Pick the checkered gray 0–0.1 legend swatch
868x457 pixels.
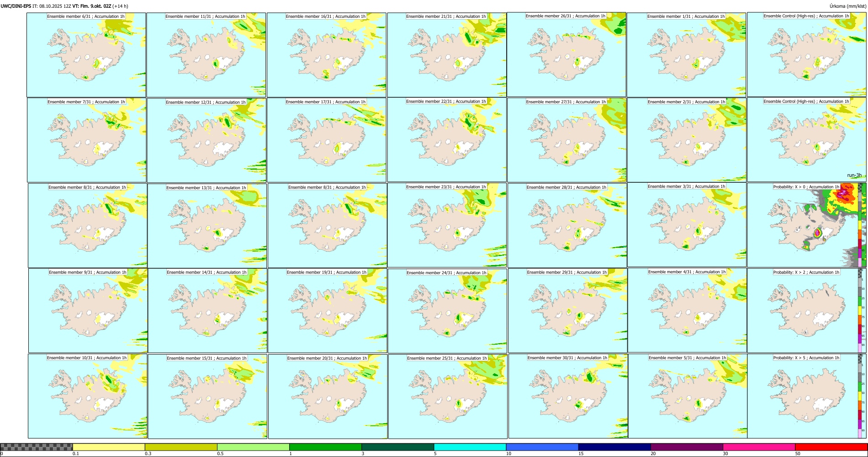[x=37, y=447]
